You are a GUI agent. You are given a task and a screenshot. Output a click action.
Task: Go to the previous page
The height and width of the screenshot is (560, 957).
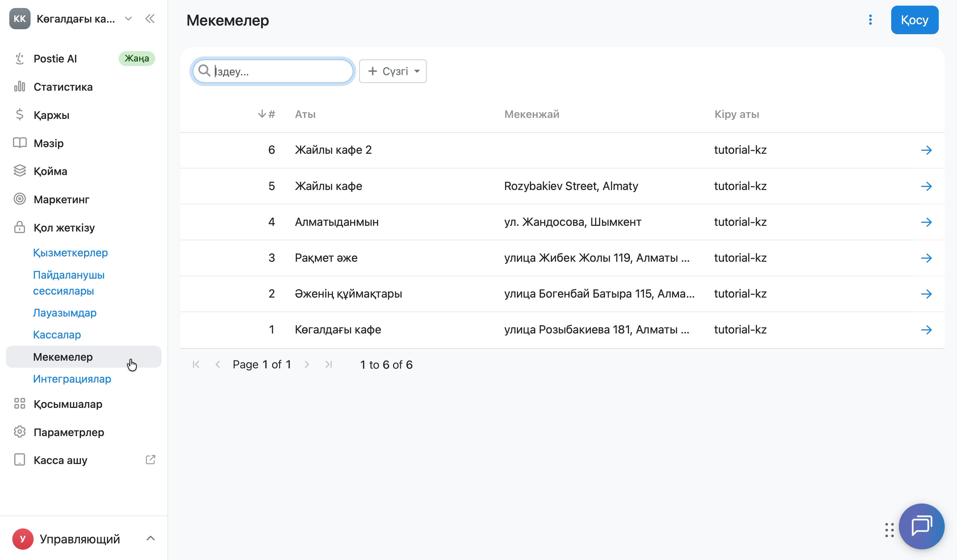(218, 364)
